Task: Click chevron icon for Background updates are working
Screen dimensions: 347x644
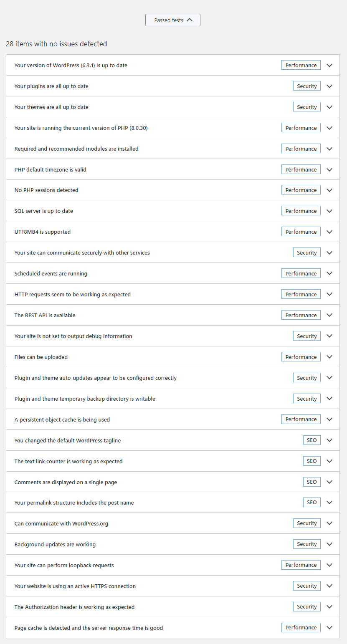Action: point(329,544)
